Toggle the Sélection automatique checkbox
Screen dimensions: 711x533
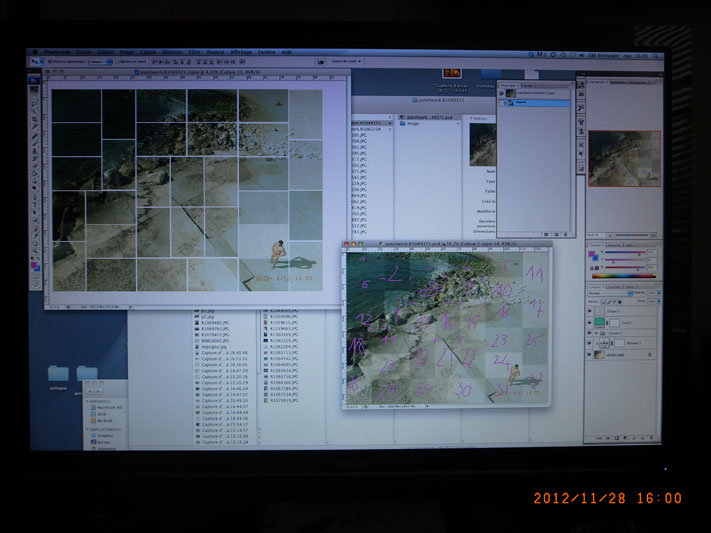tap(49, 62)
